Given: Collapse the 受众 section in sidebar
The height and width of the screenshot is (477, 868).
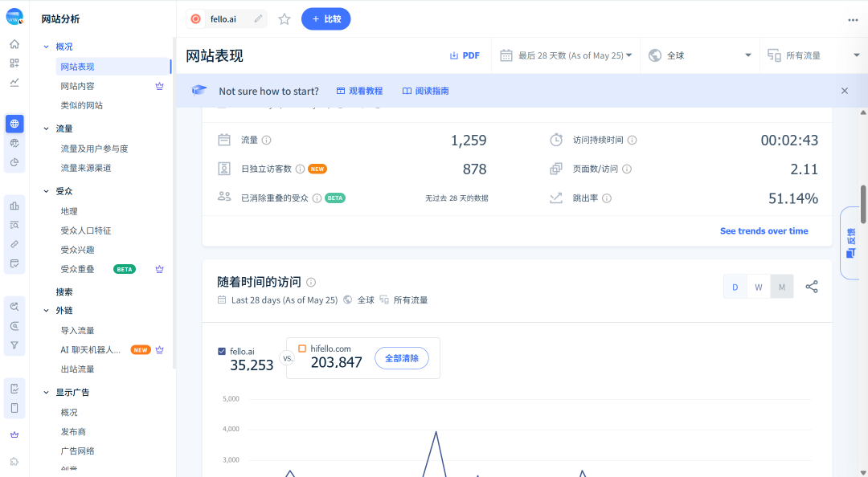Looking at the screenshot, I should point(47,191).
